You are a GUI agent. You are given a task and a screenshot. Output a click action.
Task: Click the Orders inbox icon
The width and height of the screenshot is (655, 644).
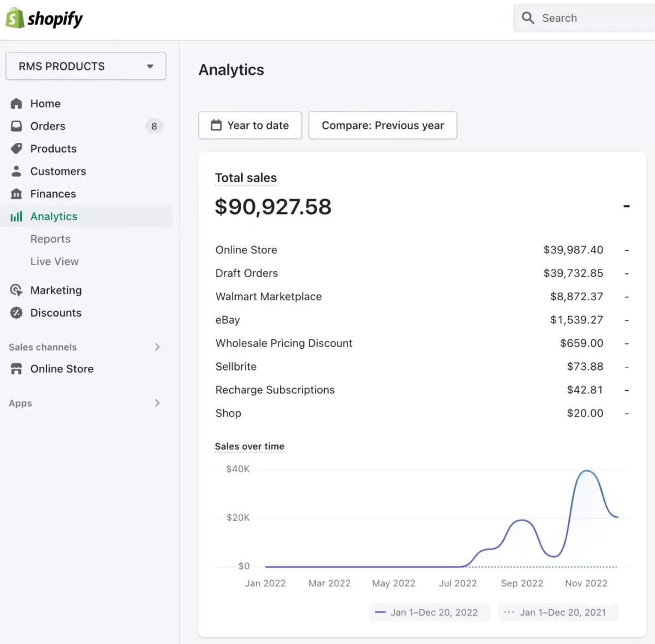coord(16,126)
